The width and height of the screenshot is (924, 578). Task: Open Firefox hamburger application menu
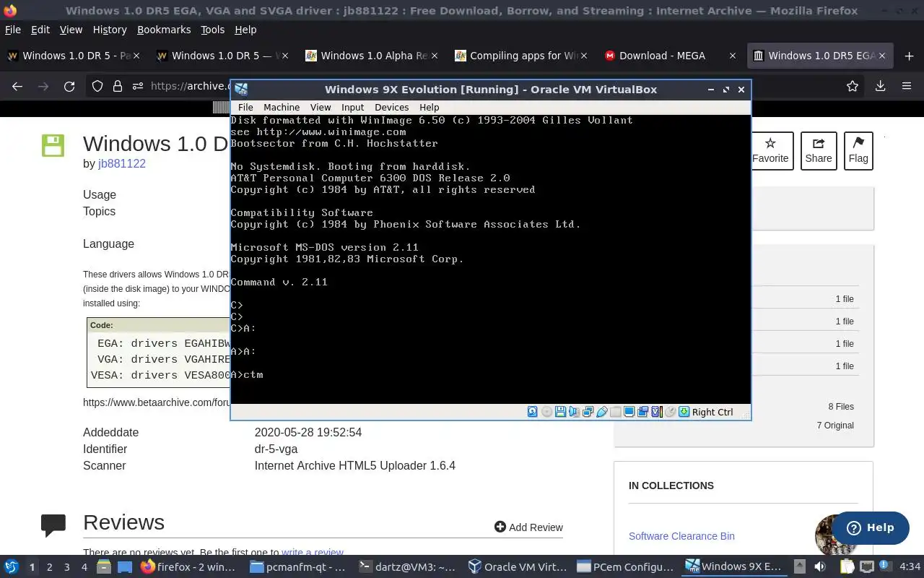click(907, 86)
